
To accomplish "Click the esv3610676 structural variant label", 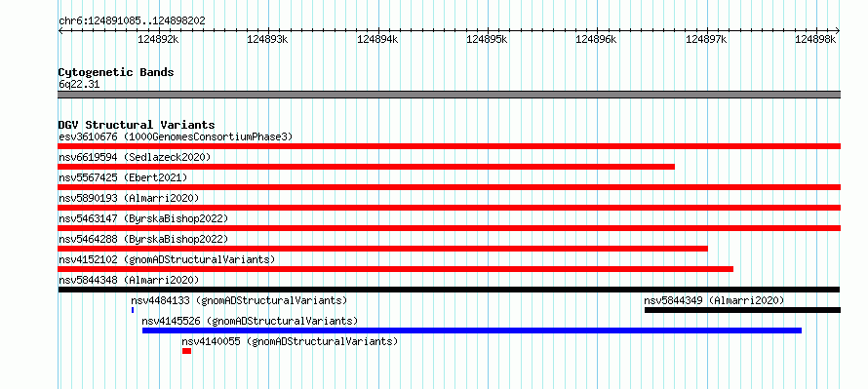I will coord(176,136).
